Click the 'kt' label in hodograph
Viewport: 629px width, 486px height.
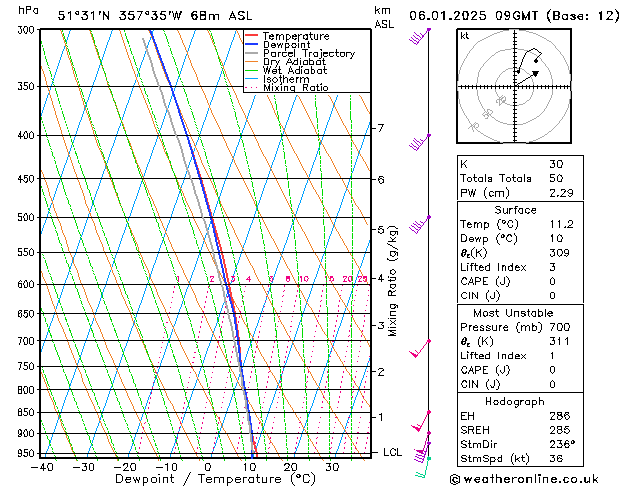(465, 35)
